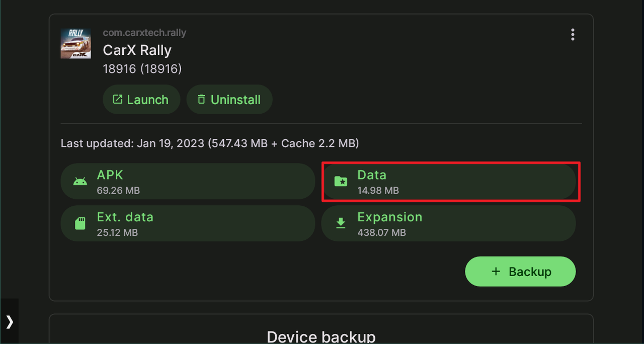Click the Device backup heading
The image size is (644, 344).
pos(321,336)
